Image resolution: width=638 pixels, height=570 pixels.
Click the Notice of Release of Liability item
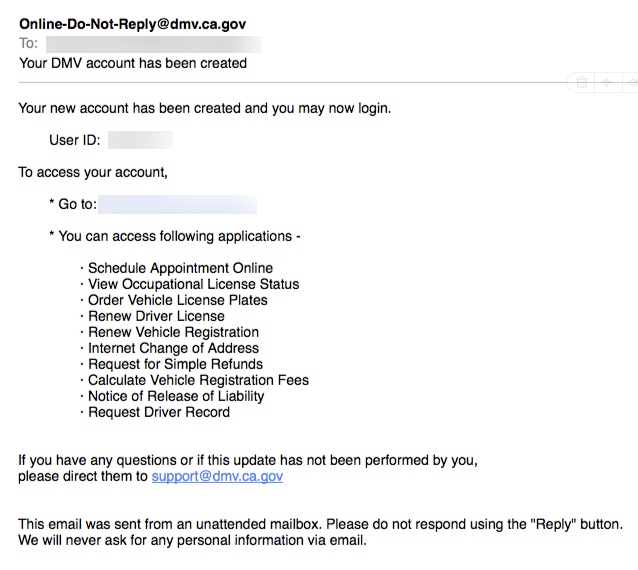[x=176, y=396]
